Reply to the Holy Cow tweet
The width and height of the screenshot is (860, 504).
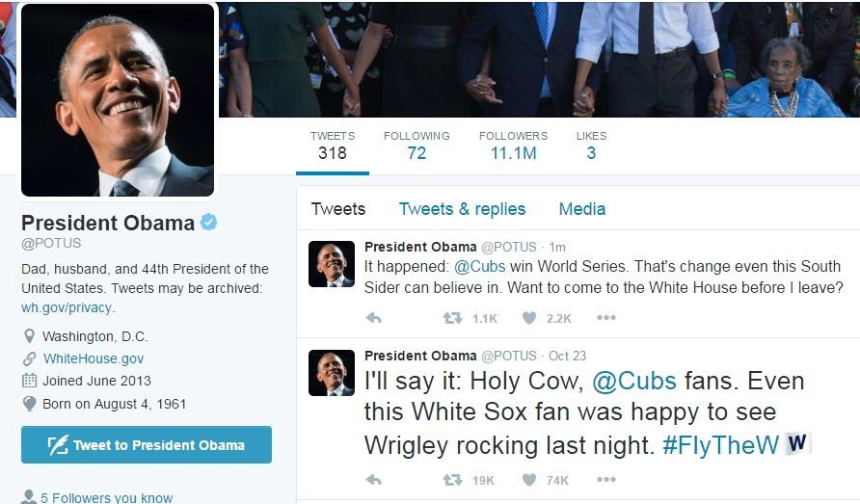tap(374, 480)
